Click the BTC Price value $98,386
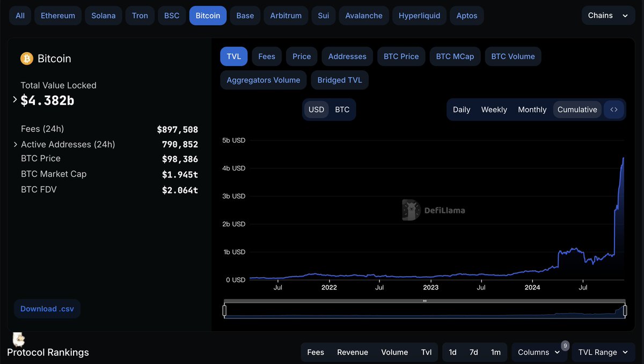Image resolution: width=644 pixels, height=364 pixels. [180, 159]
